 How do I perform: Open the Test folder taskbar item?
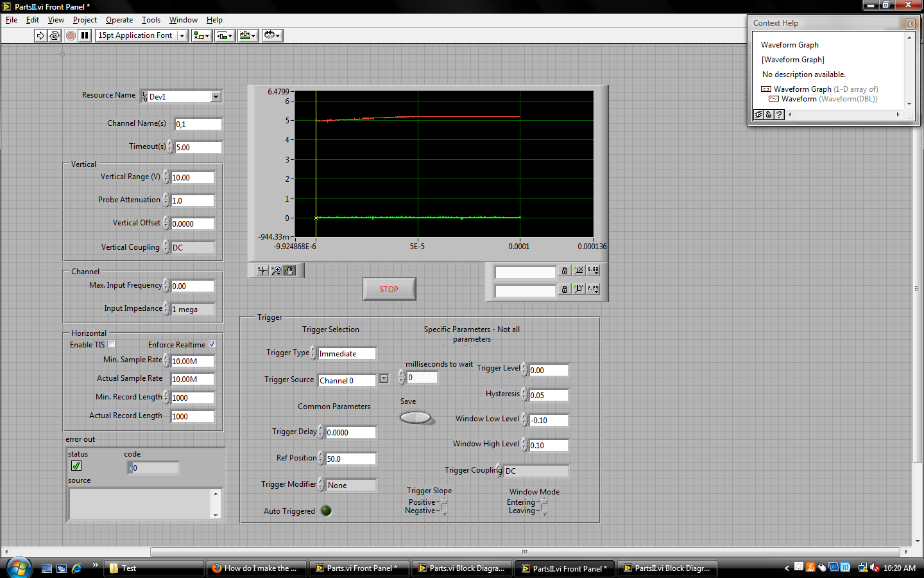pos(153,568)
